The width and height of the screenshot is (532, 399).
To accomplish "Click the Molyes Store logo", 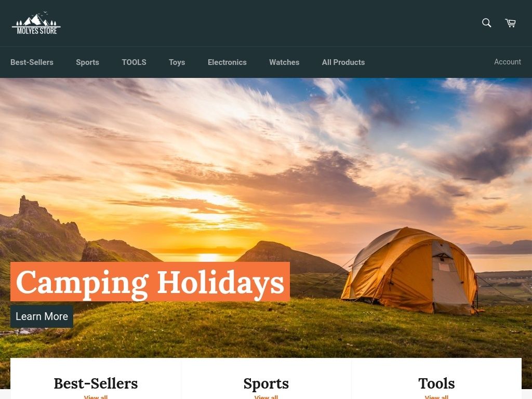I will [36, 23].
